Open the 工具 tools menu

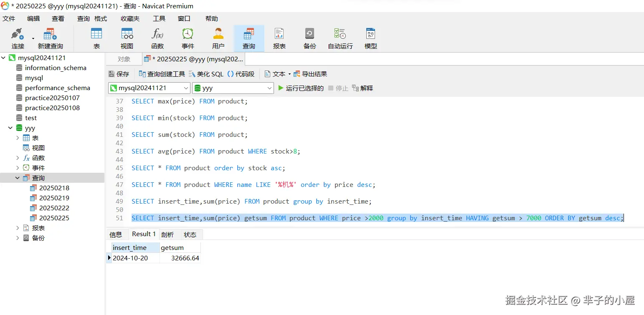pyautogui.click(x=159, y=18)
